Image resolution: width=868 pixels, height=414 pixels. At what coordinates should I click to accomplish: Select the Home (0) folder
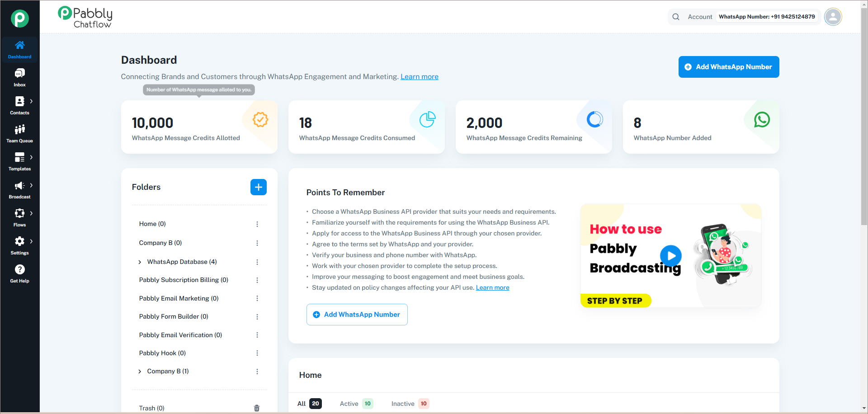(x=152, y=224)
